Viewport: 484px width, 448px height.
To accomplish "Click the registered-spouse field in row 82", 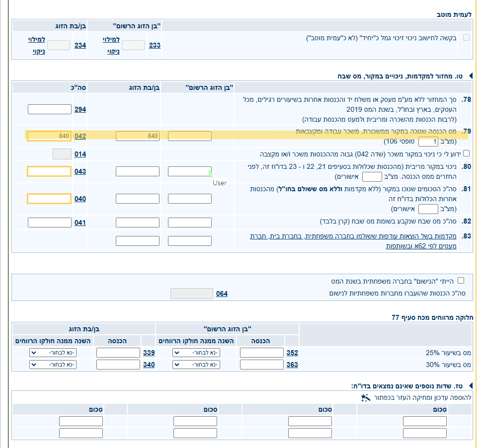I will (190, 223).
